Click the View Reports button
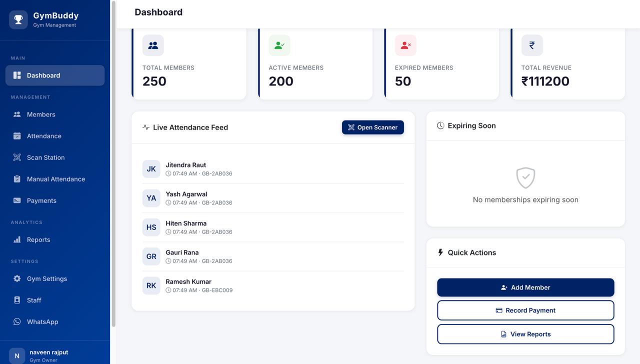Image resolution: width=640 pixels, height=364 pixels. (525, 334)
